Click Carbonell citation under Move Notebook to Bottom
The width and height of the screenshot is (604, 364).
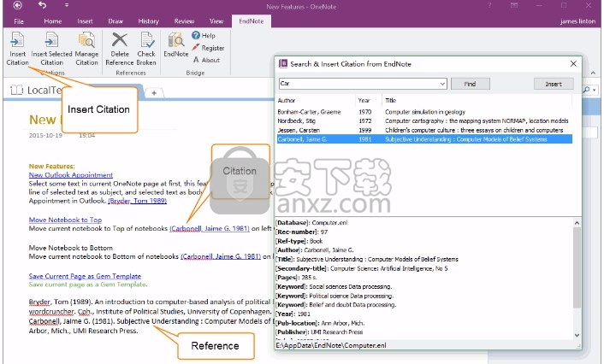pyautogui.click(x=221, y=256)
